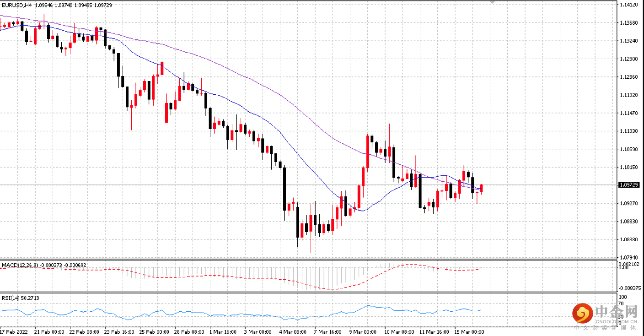Click the 1.13680 price axis label
The image size is (644, 336).
coord(628,23)
